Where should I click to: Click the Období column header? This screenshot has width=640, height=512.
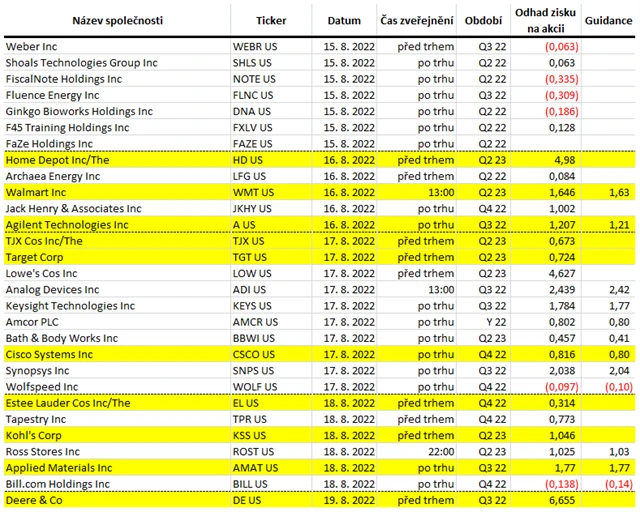[x=484, y=20]
